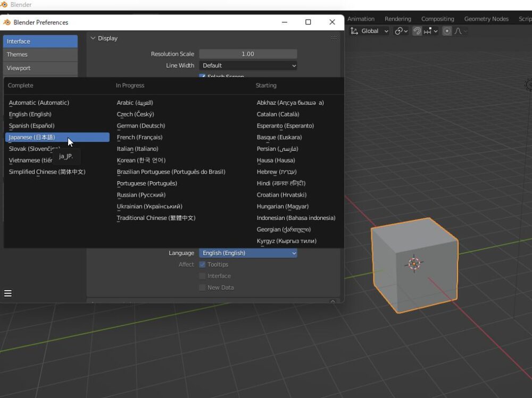Select Automatic (Automatic) language
Viewport: 532px width, 398px height.
[x=57, y=103]
